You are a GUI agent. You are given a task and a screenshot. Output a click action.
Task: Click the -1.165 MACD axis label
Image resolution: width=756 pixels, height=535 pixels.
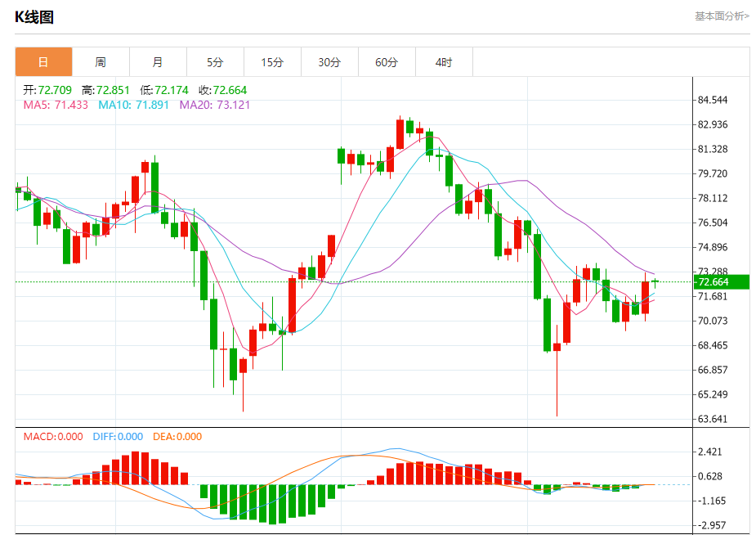711,501
